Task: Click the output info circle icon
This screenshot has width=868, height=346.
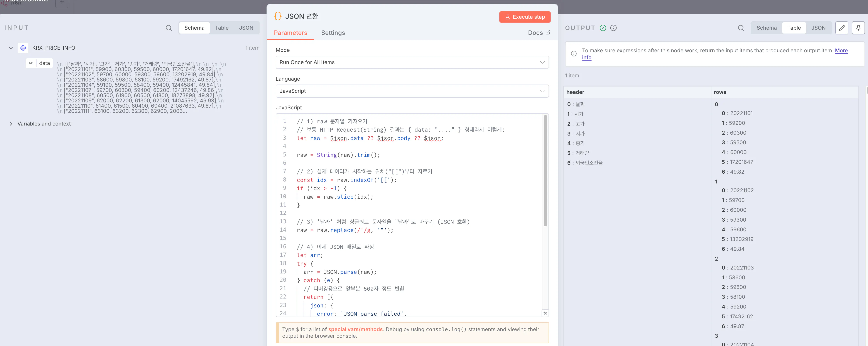Action: [613, 28]
